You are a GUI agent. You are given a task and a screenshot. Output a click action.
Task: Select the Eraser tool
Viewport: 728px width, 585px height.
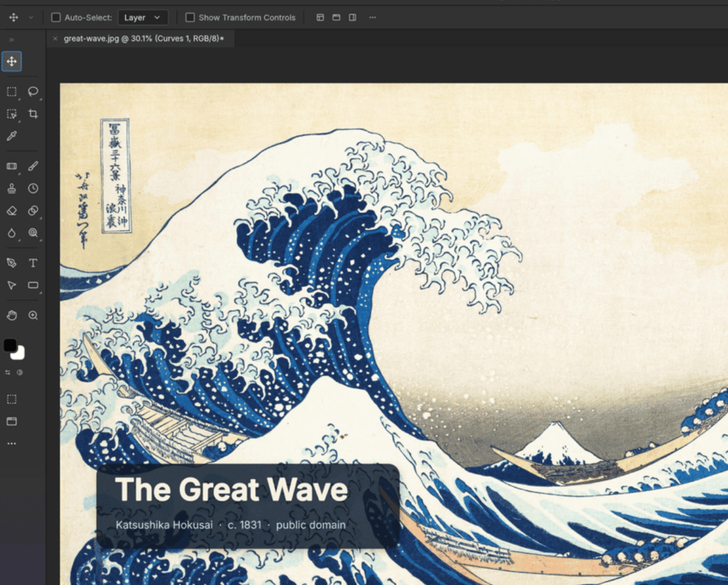12,210
